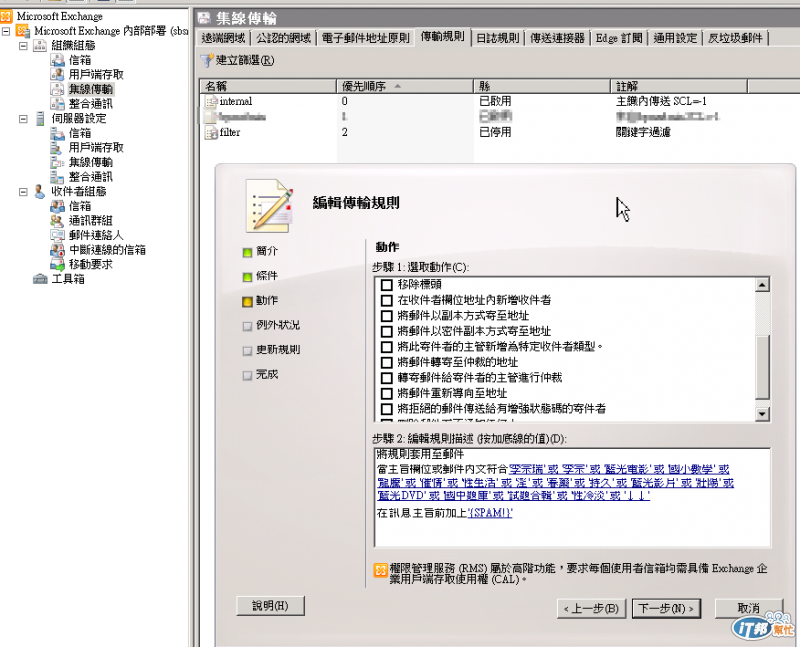The height and width of the screenshot is (647, 800).
Task: Edit the '{SPAM!}' subject prefix link
Action: click(490, 513)
